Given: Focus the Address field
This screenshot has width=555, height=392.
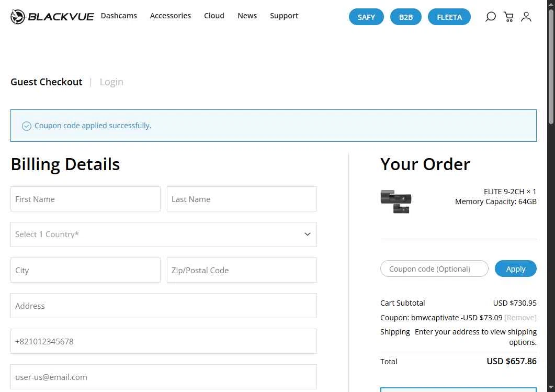Looking at the screenshot, I should (x=164, y=306).
